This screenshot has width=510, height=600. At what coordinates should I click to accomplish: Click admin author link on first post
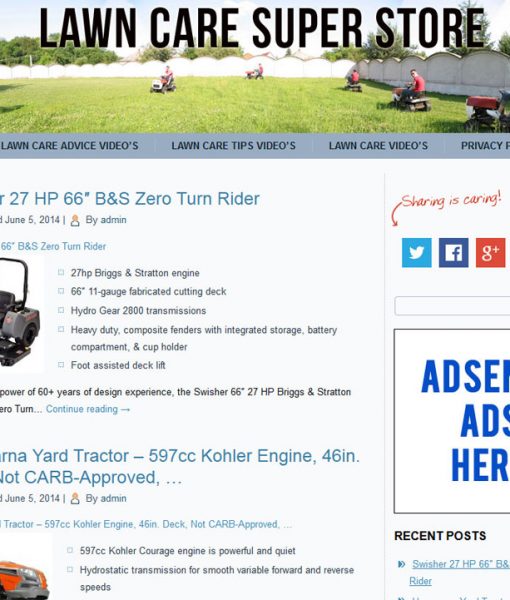click(x=113, y=220)
